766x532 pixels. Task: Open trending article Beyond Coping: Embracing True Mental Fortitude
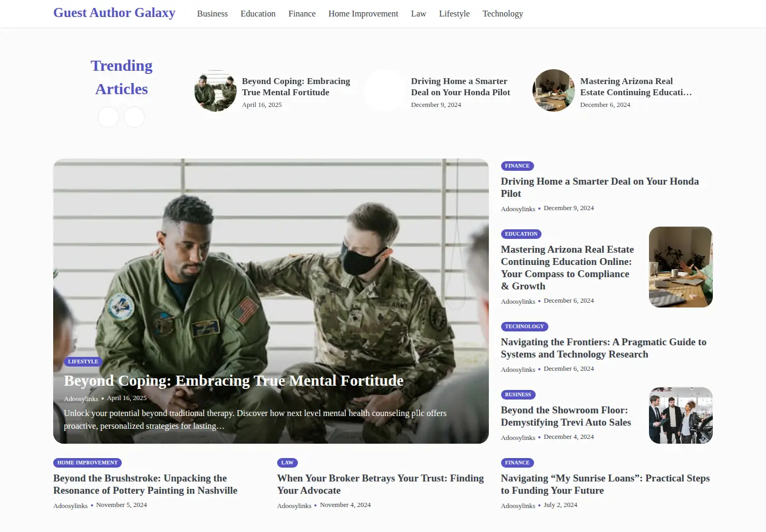tap(296, 87)
